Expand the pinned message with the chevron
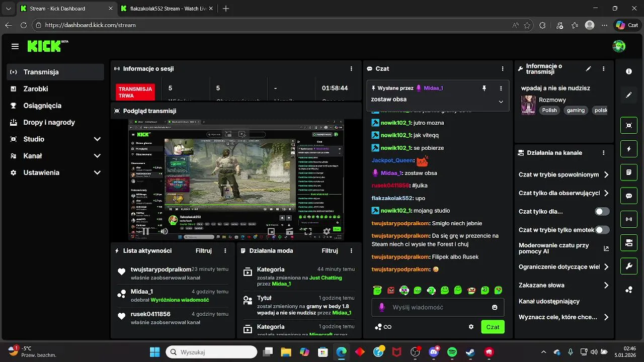 (501, 102)
